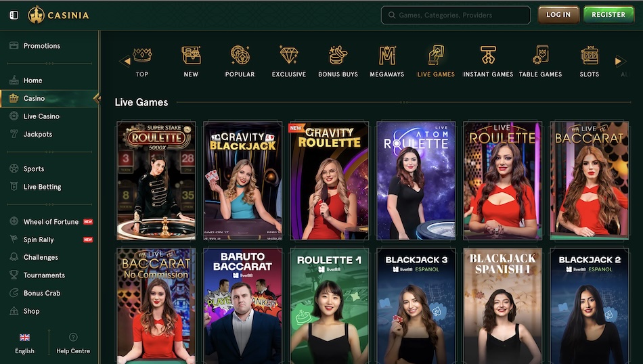Viewport: 643px width, 364px height.
Task: Collapse the sidebar using edge arrow
Action: click(x=97, y=98)
